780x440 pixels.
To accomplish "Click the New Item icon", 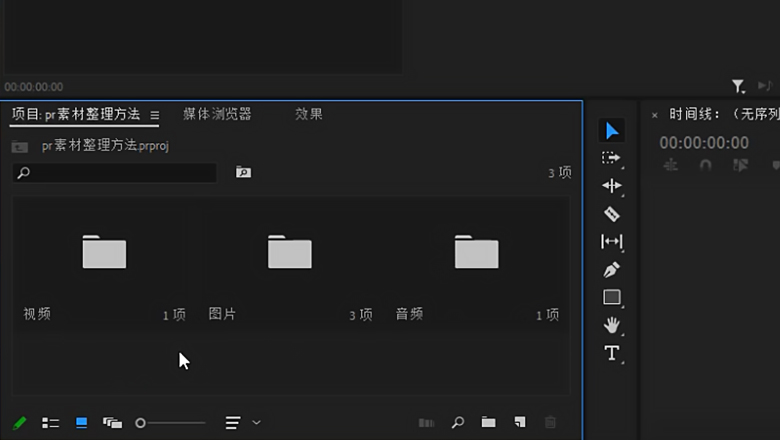I will pos(520,423).
